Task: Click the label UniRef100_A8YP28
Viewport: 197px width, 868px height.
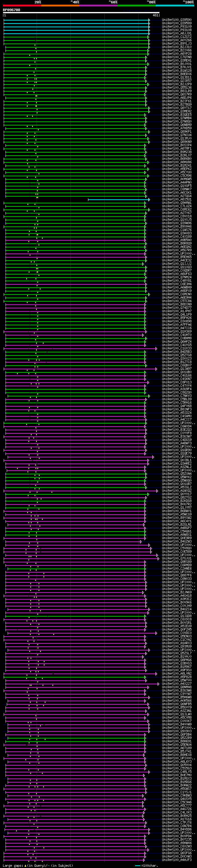Action: point(177,54)
